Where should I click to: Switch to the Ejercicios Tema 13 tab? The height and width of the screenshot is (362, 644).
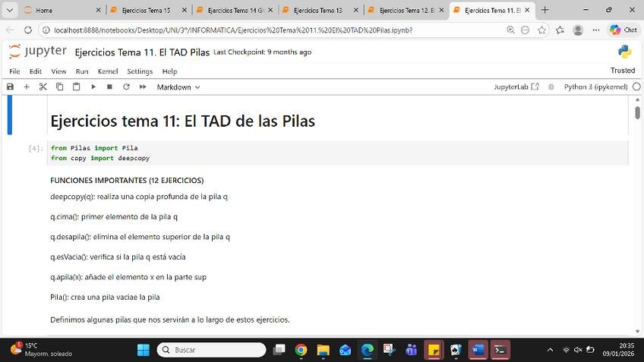(318, 11)
